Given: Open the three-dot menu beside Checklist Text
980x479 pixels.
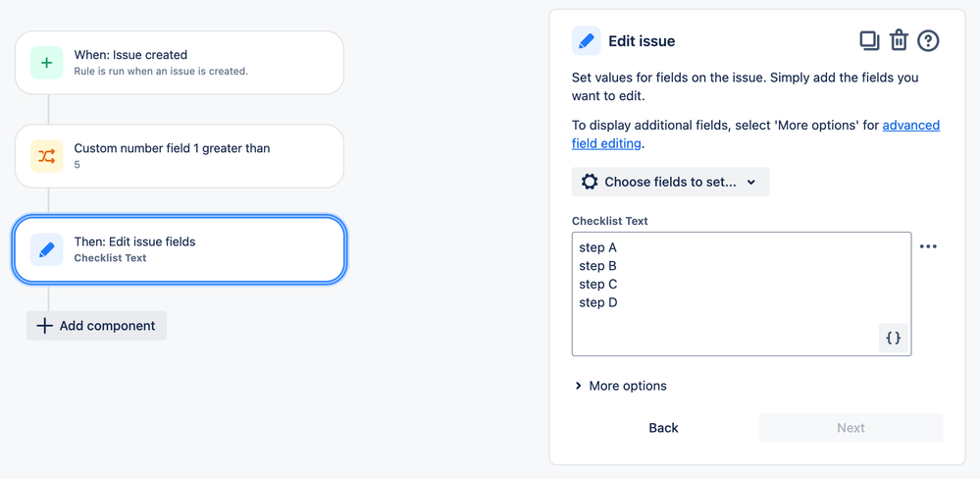Looking at the screenshot, I should 928,246.
